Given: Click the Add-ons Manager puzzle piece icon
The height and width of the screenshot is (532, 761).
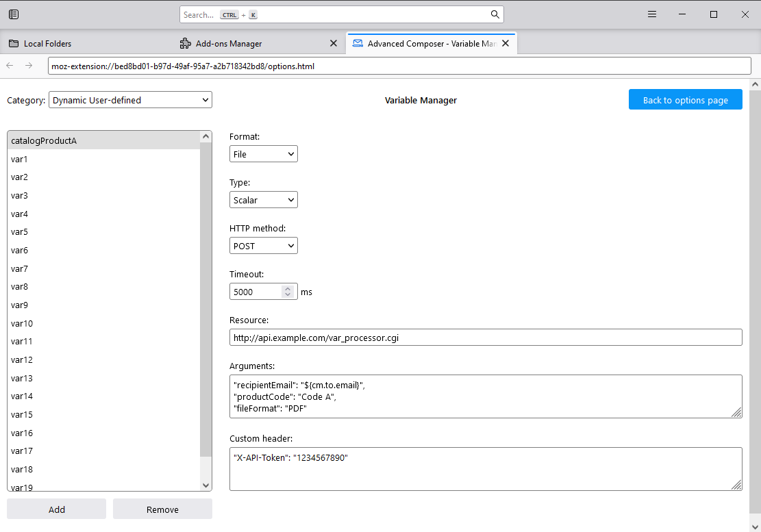Looking at the screenshot, I should point(186,44).
